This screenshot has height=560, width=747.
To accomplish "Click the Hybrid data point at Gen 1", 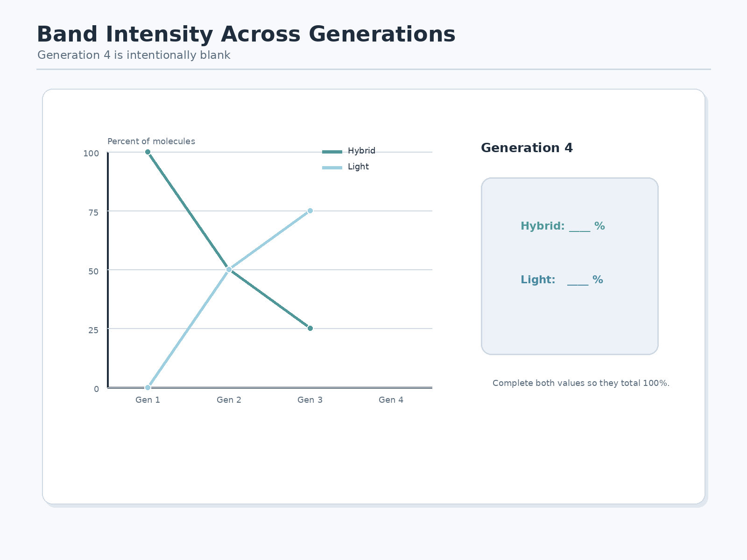I will pyautogui.click(x=148, y=152).
